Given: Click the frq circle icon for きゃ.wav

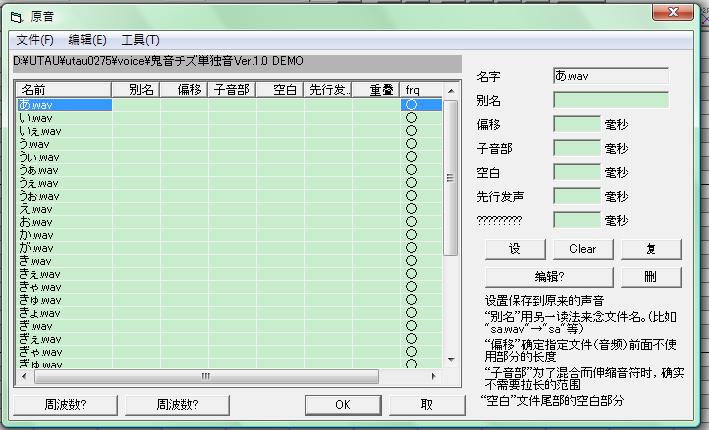Looking at the screenshot, I should click(x=411, y=287).
